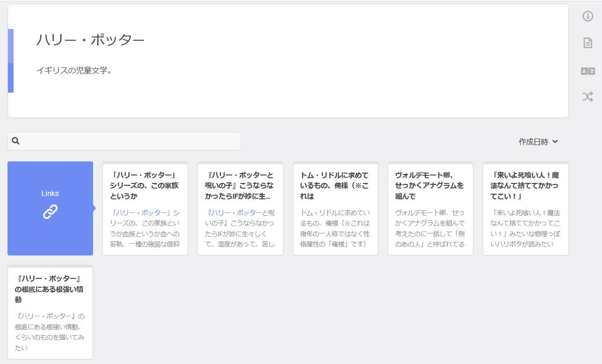Click the blue ハリー・ポッター link in first card
602x364 pixels.
[x=142, y=212]
